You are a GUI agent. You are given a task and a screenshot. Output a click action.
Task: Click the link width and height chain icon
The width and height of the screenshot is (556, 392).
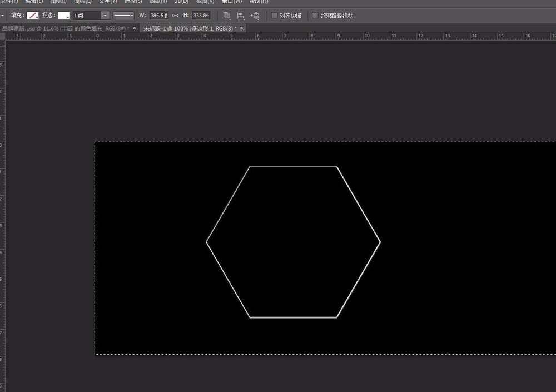175,16
